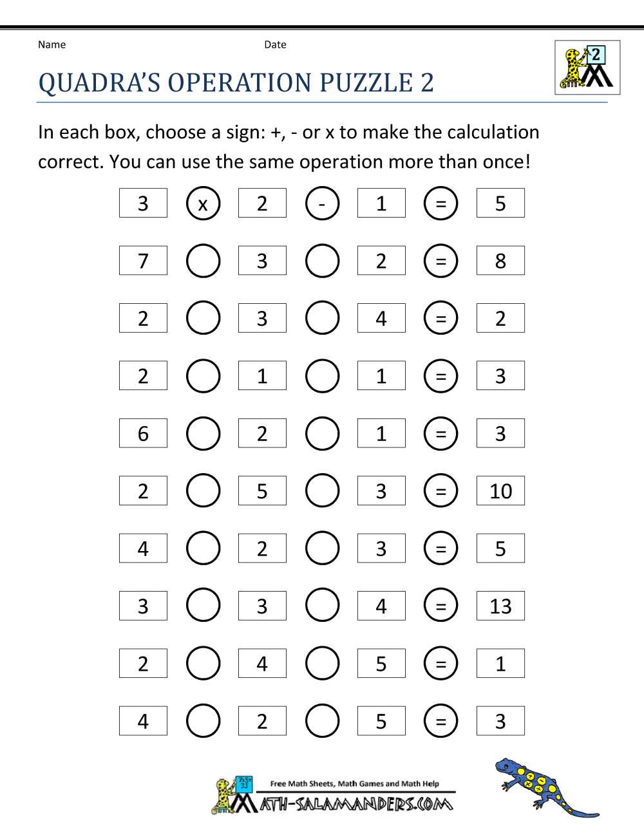Click the equals circle before answer 8
Viewport: 644px width, 833px height.
coord(441,261)
